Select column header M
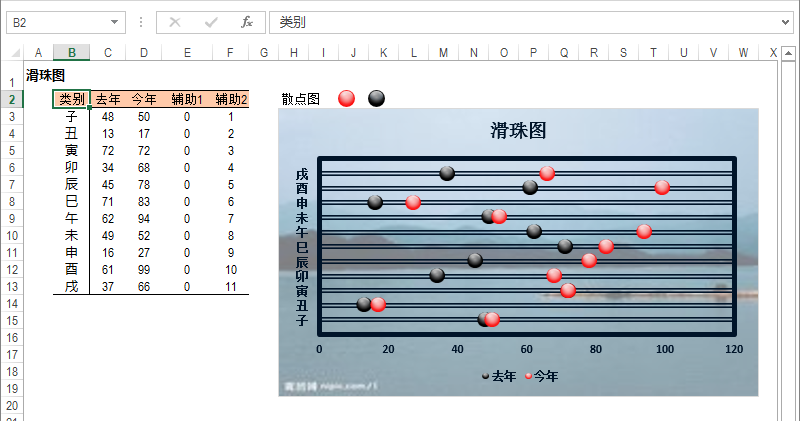800x421 pixels. (x=443, y=53)
